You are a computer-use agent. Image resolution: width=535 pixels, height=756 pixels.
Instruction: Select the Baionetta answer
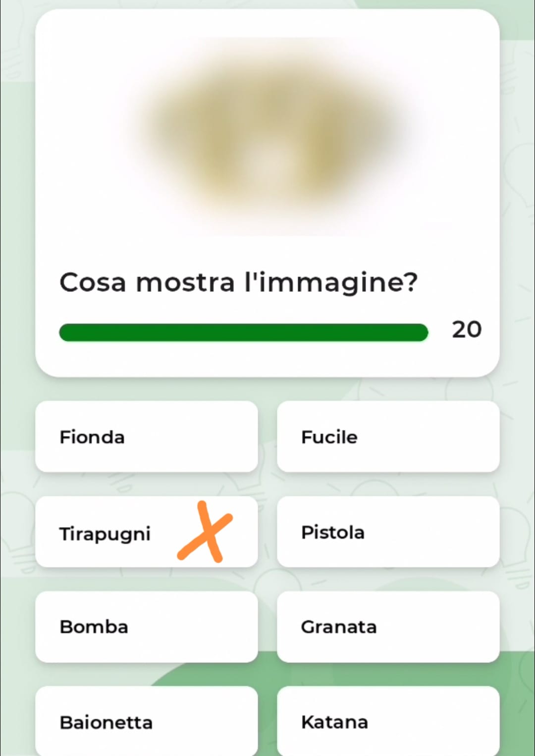coord(146,721)
